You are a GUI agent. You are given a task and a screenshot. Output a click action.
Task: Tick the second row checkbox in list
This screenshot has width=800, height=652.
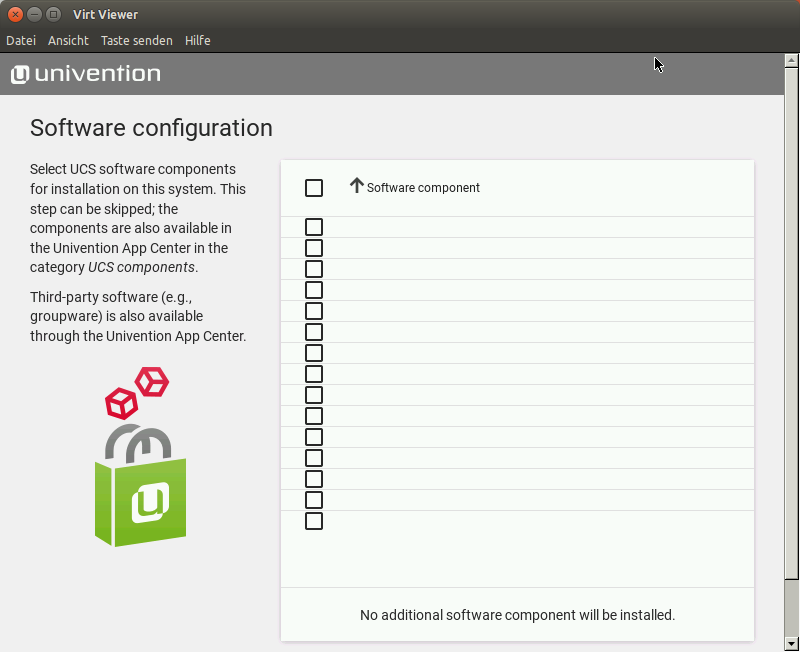point(314,248)
